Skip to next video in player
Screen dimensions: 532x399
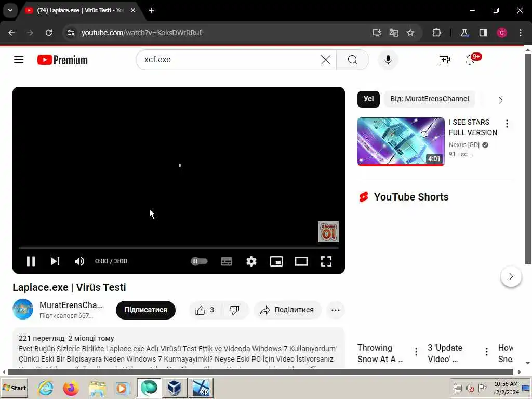(55, 261)
